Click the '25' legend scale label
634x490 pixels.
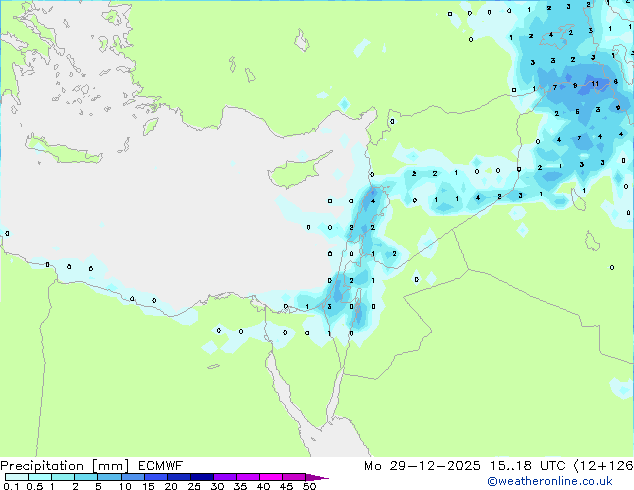[x=194, y=486]
